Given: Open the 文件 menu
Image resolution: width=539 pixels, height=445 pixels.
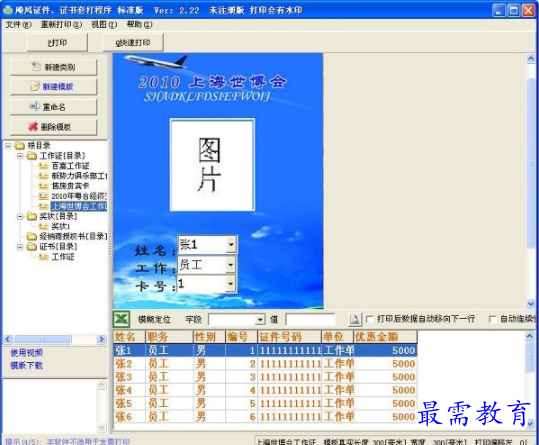Looking at the screenshot, I should point(19,24).
